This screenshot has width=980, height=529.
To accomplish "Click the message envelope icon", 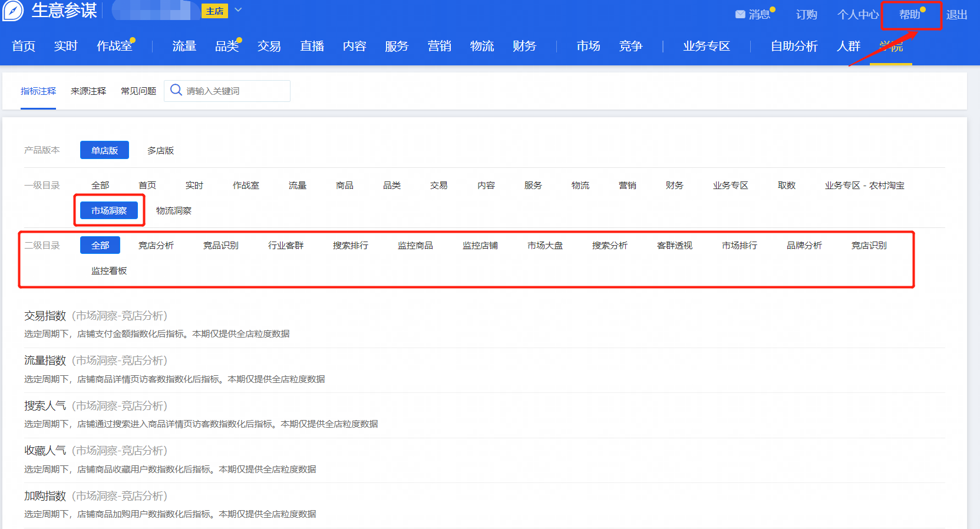I will [x=740, y=15].
